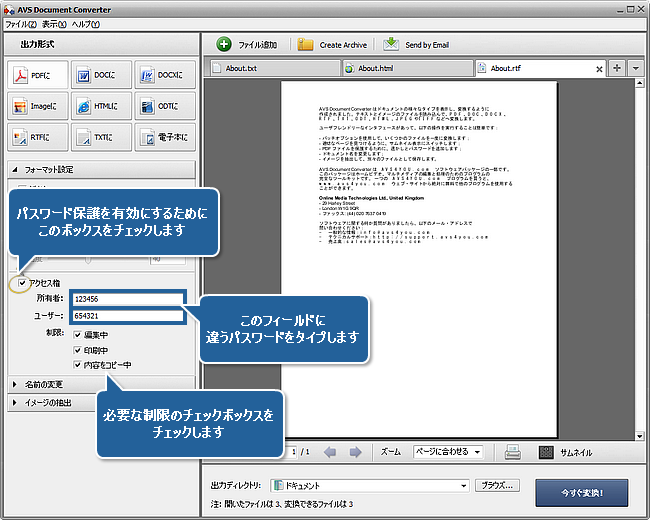This screenshot has width=650, height=520.
Task: Select the e-book (電子本) output format
Action: pyautogui.click(x=165, y=137)
